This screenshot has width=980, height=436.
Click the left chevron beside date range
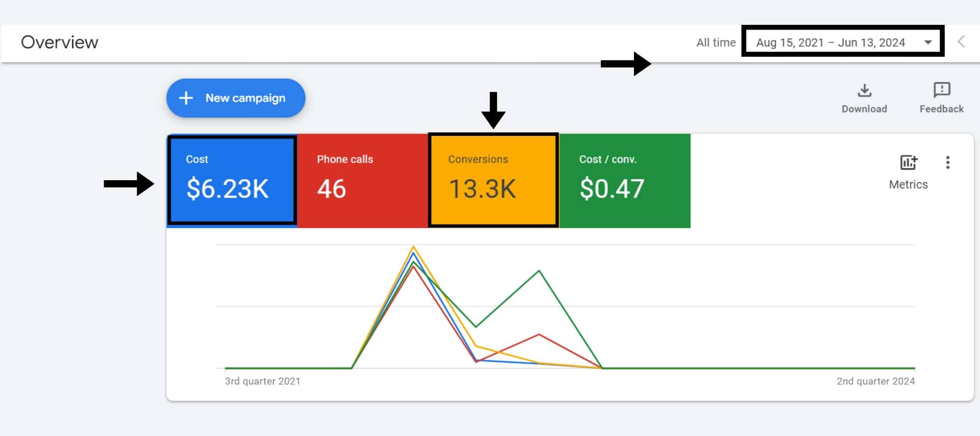[961, 42]
